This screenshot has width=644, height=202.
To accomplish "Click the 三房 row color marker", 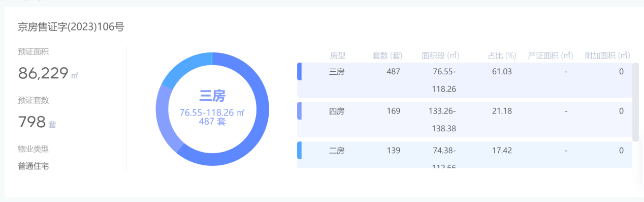I will (299, 71).
